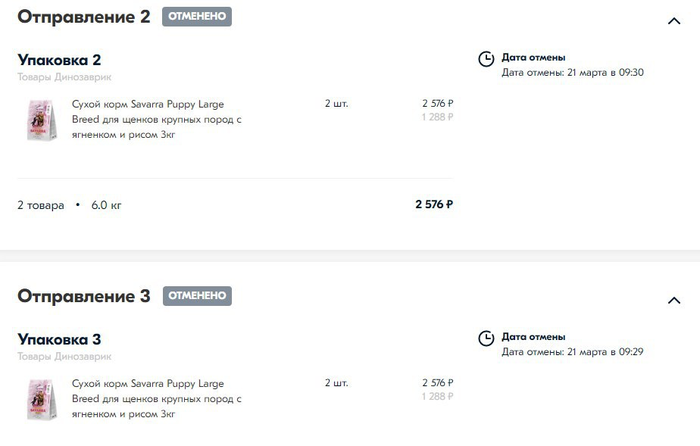The image size is (700, 446).
Task: Click cancellation date text 21 марта в 09:30
Action: tap(605, 72)
